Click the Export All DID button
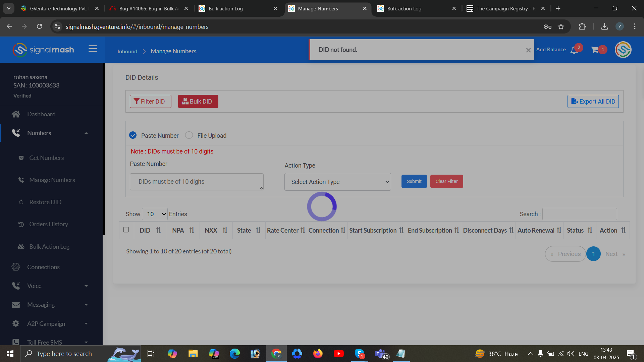 point(593,102)
